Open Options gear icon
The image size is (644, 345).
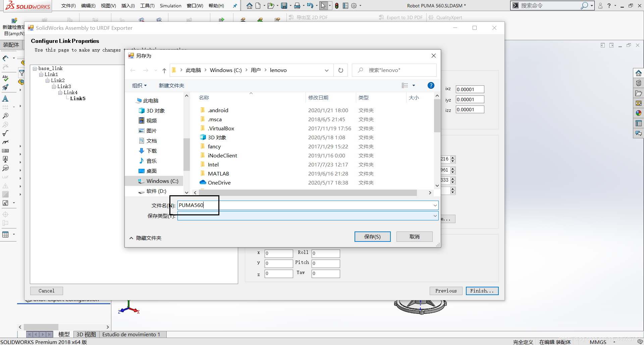coord(354,6)
